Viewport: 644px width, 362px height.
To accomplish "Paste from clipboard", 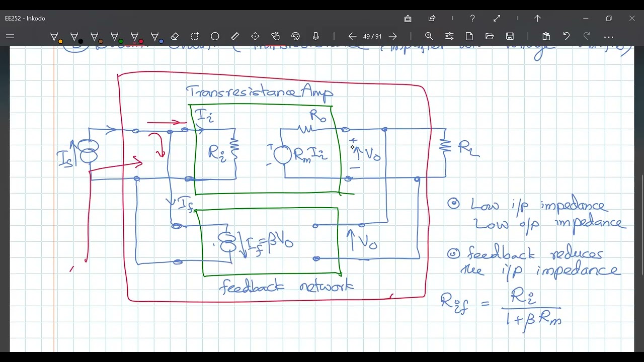I will pyautogui.click(x=546, y=36).
